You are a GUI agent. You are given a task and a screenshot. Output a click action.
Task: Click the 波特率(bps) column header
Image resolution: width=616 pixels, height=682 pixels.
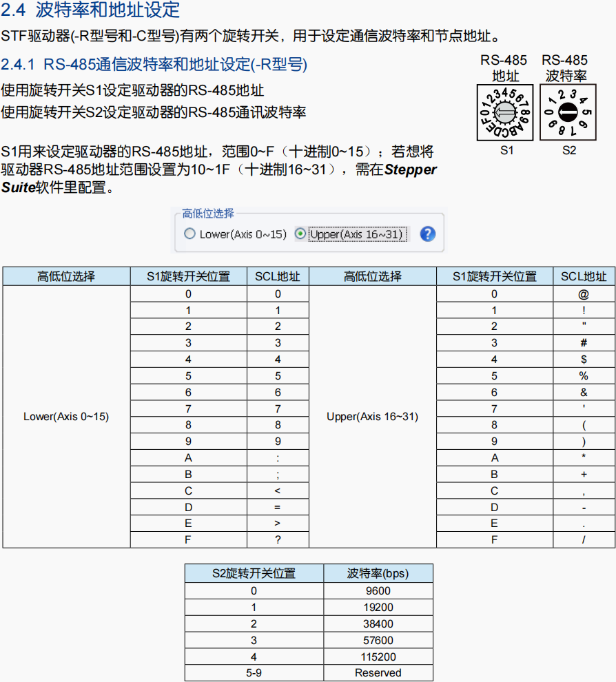click(x=378, y=573)
